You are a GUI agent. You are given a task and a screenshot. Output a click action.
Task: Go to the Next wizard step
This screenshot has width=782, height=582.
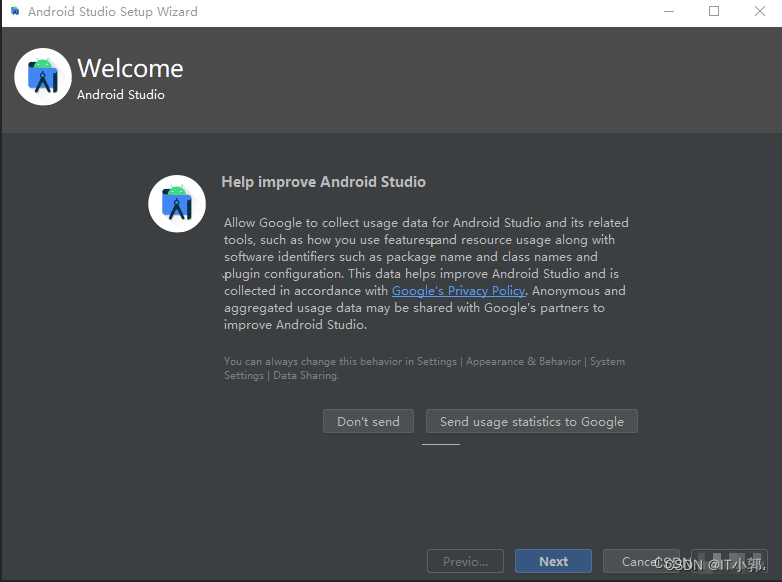pos(553,561)
